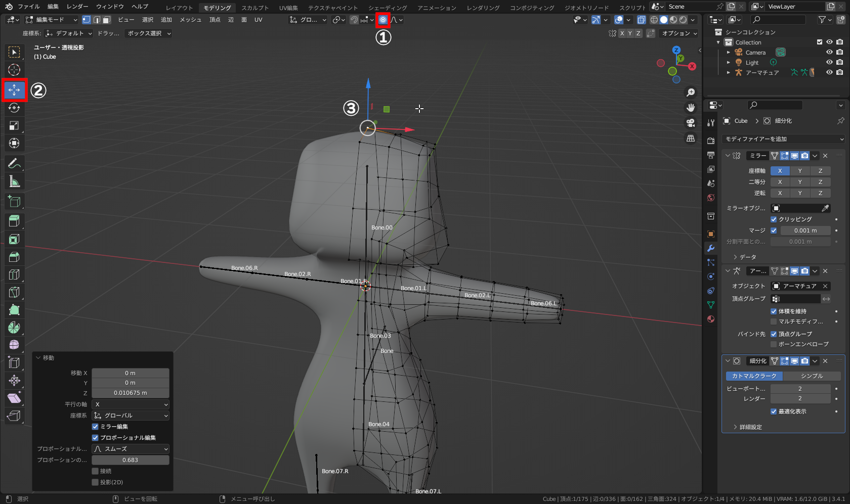Select the Annotate pencil tool
850x504 pixels.
tap(14, 163)
